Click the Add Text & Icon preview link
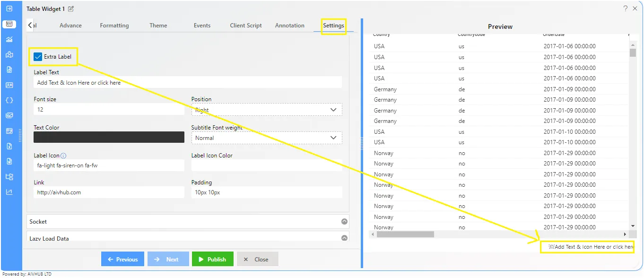Viewport: 644px width, 278px height. tap(591, 247)
